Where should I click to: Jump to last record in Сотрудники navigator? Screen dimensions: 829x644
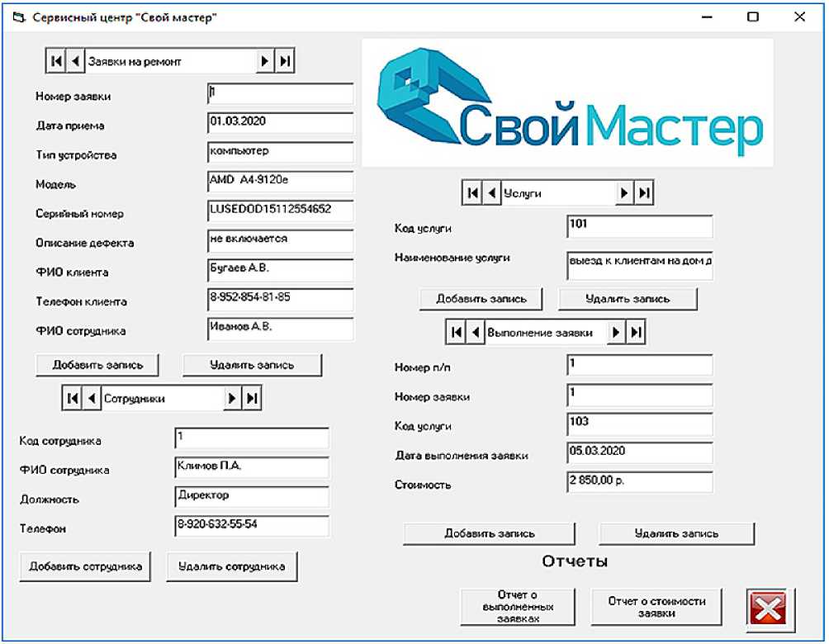(252, 398)
